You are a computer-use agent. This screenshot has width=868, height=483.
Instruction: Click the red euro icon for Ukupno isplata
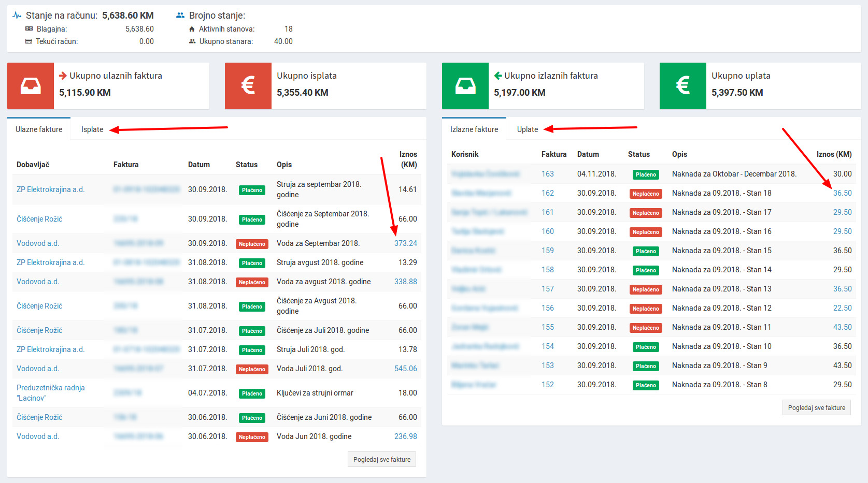tap(248, 86)
